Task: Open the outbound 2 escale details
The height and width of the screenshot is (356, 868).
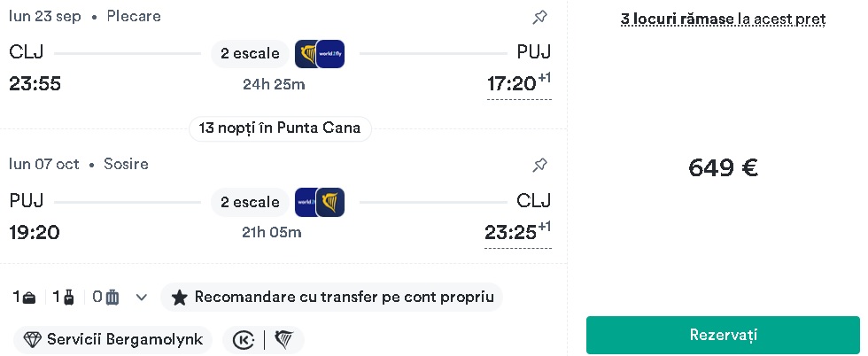Action: (250, 54)
